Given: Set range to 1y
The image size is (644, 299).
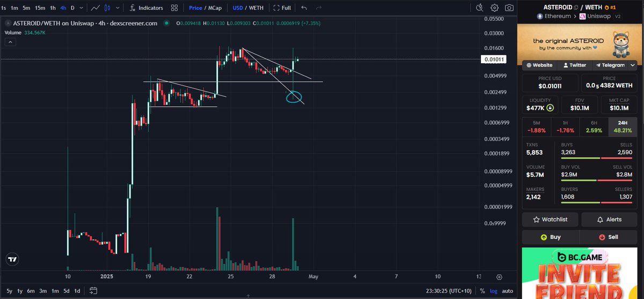Looking at the screenshot, I should pyautogui.click(x=20, y=291).
